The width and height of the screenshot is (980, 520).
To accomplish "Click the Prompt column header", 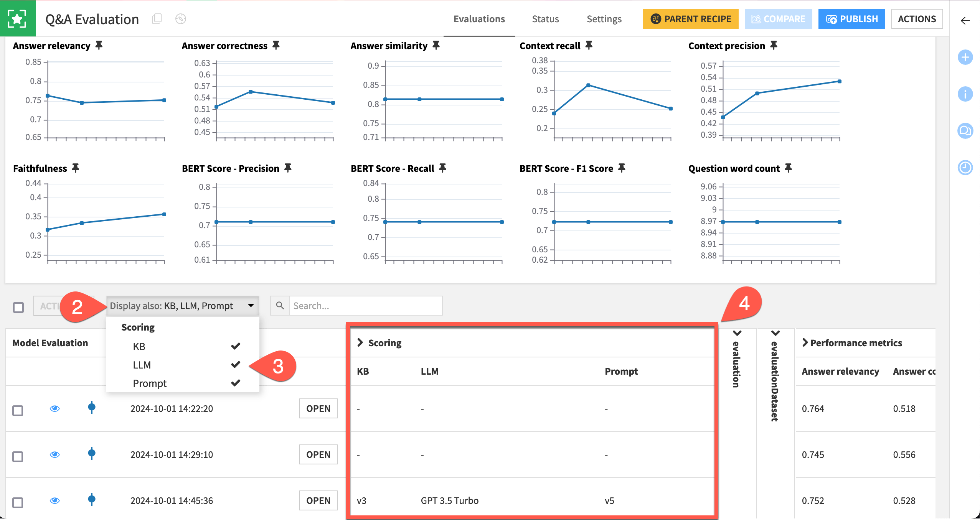I will coord(621,371).
